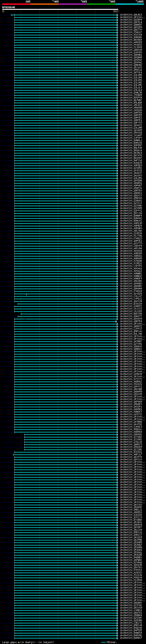Open hit UniRef100_Q9U600
The width and height of the screenshot is (146, 644).
pos(131,347)
